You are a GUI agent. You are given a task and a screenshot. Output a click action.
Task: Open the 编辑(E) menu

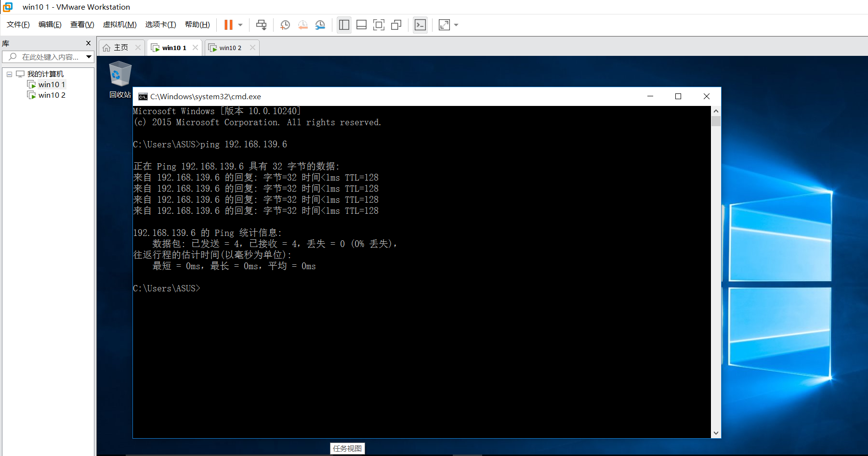tap(50, 25)
